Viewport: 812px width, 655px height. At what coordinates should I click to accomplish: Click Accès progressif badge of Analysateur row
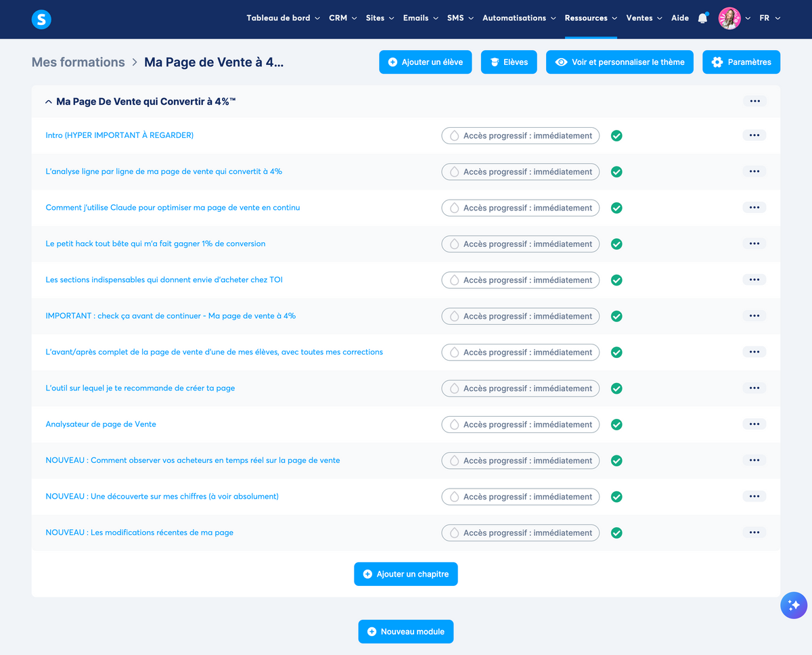(520, 424)
